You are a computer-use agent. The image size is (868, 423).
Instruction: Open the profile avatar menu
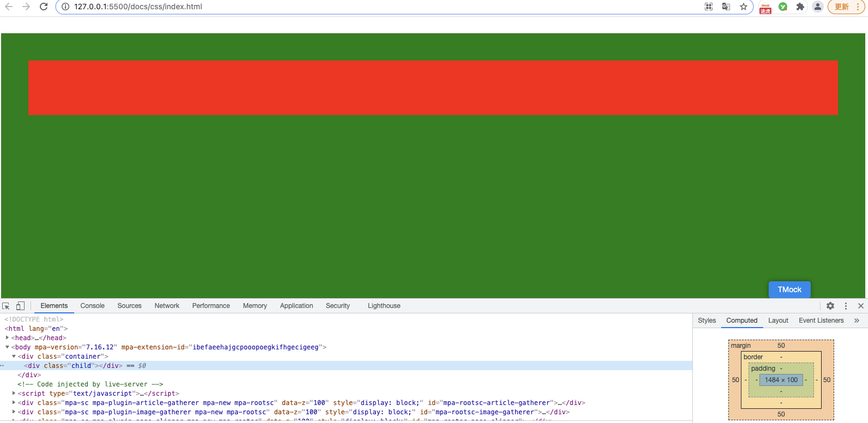tap(818, 7)
